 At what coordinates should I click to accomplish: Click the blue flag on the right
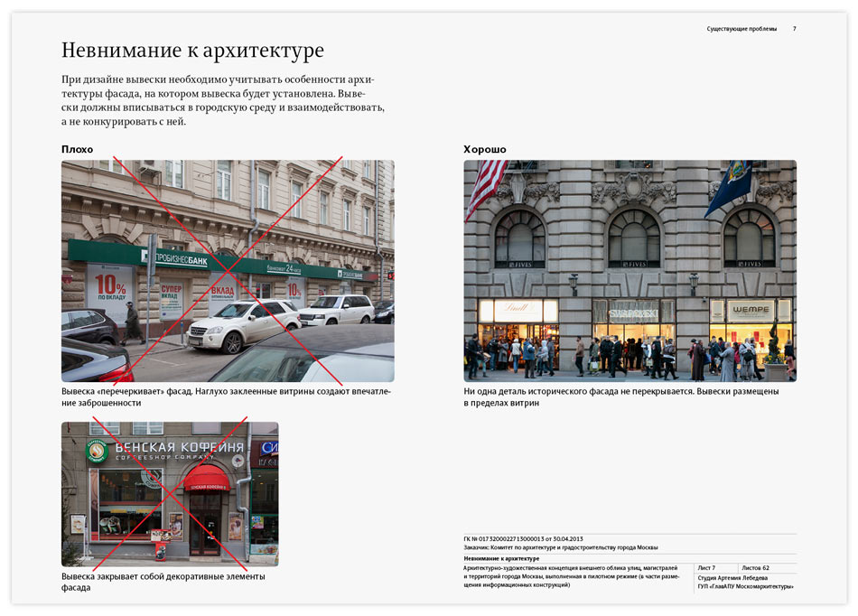[x=730, y=188]
